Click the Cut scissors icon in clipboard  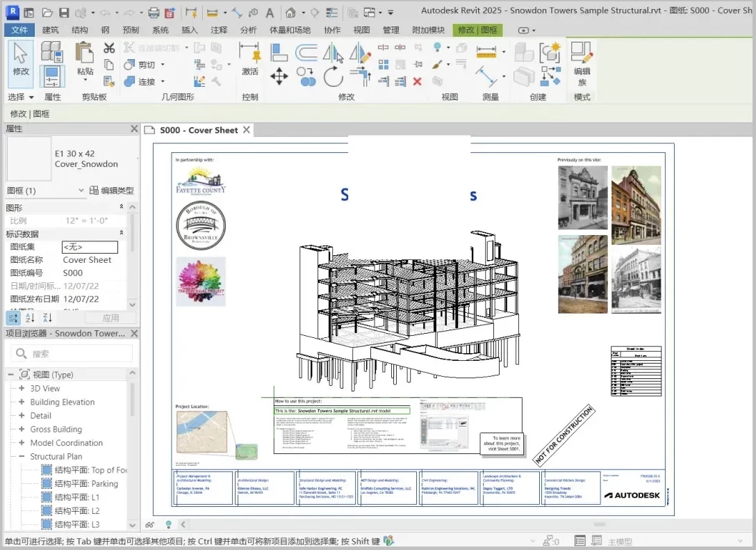[x=109, y=48]
